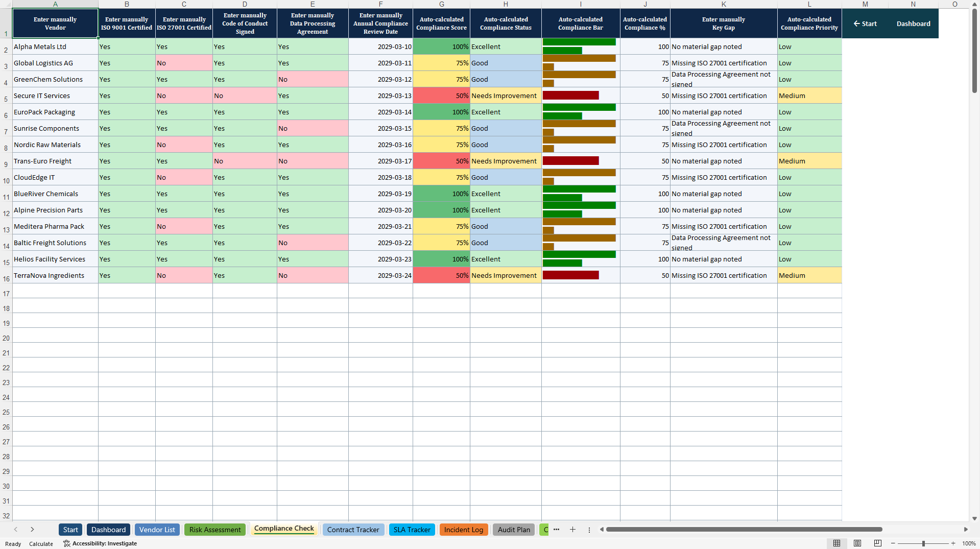980x549 pixels.
Task: Click Calculate in the status bar
Action: click(41, 544)
